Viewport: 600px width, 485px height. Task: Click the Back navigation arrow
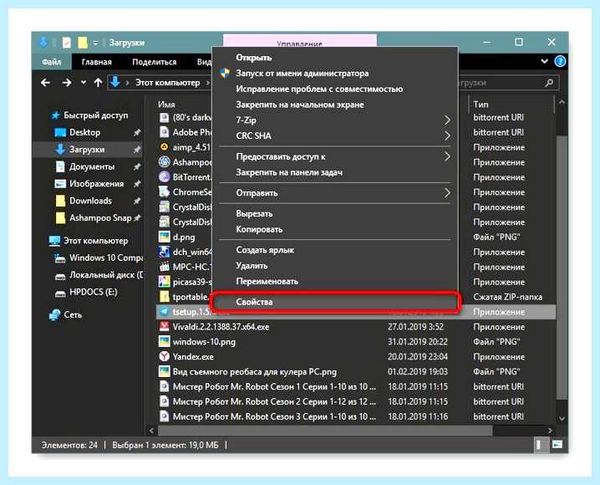pyautogui.click(x=46, y=82)
